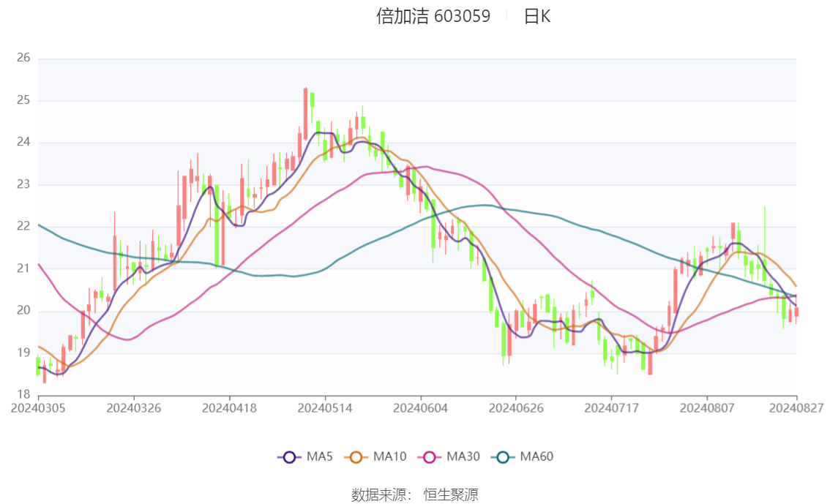Click the 20240604 date axis label
Viewport: 830px width, 504px height.
[x=420, y=408]
